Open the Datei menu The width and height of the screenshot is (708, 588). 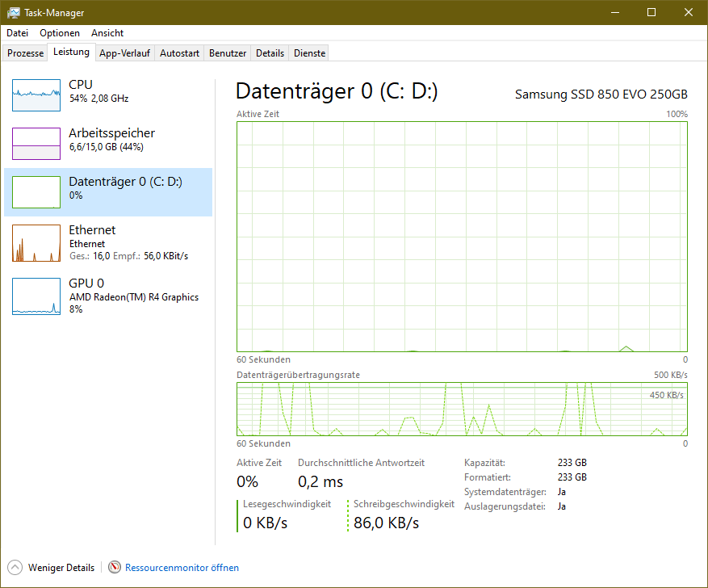tap(17, 33)
